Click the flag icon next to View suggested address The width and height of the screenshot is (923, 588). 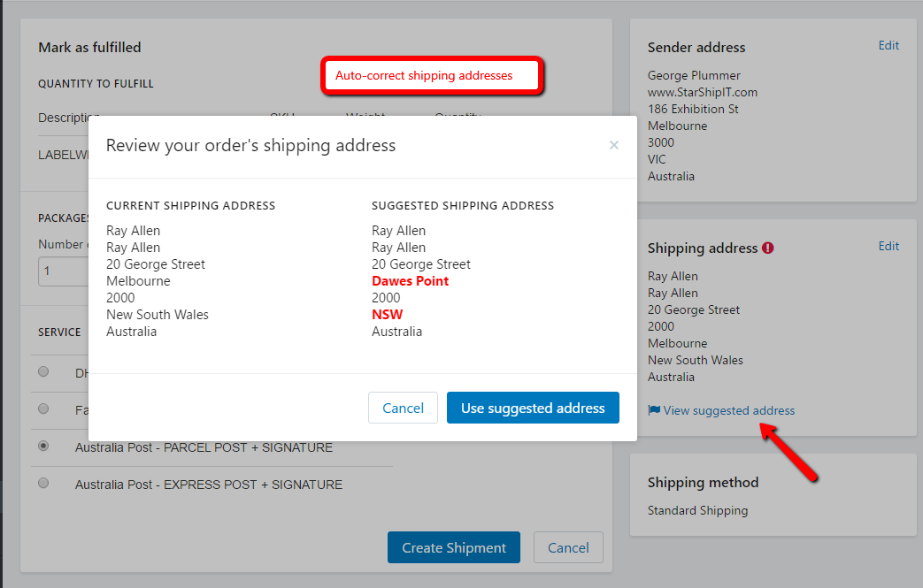[x=654, y=411]
